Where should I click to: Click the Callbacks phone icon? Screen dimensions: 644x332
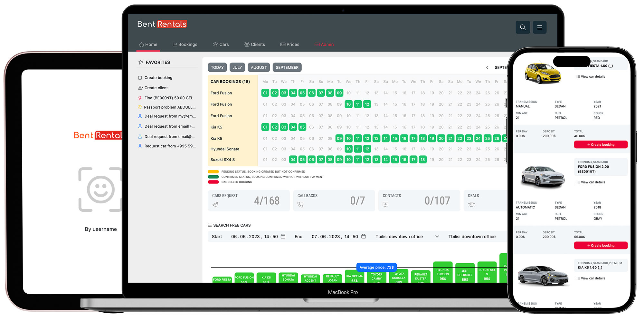[x=300, y=205]
